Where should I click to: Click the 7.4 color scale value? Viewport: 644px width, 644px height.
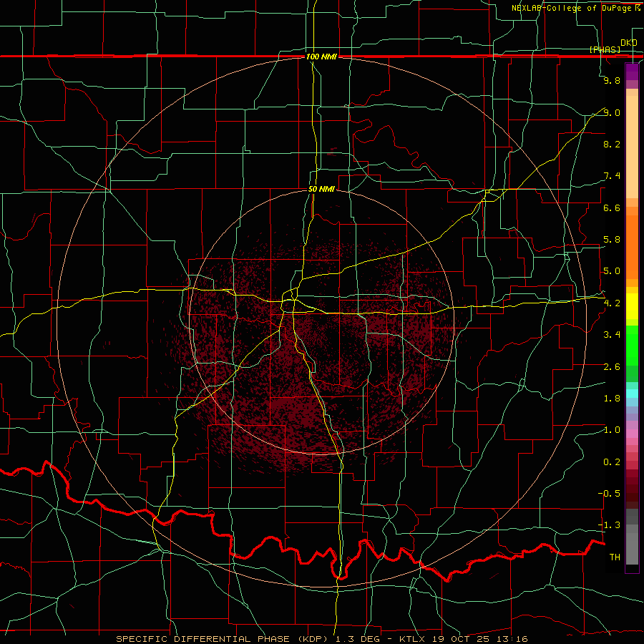click(612, 176)
